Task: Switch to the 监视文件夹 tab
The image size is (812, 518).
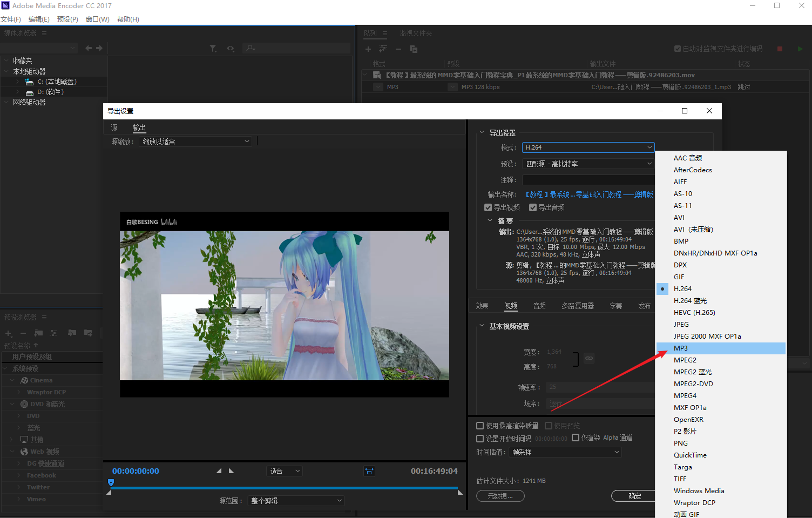Action: [416, 33]
